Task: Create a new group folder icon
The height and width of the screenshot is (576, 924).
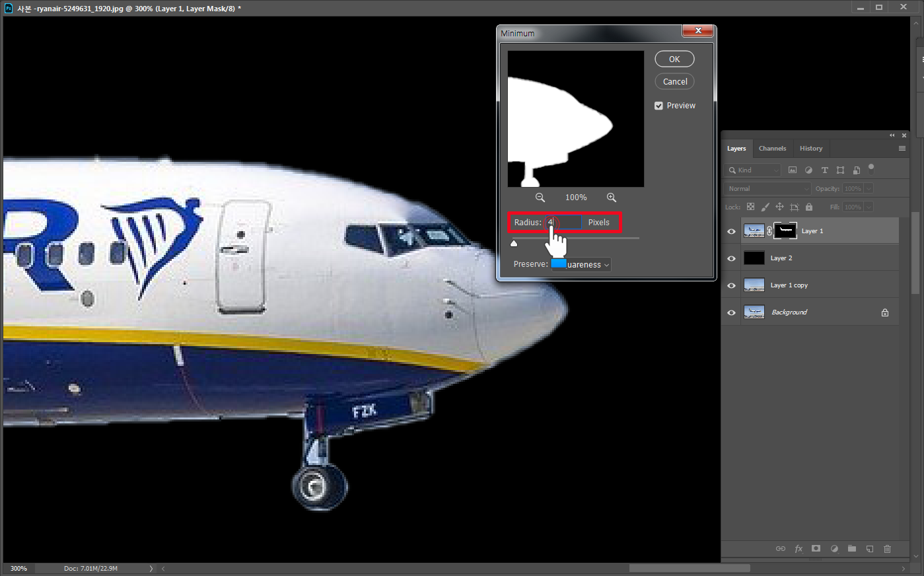Action: [x=852, y=549]
